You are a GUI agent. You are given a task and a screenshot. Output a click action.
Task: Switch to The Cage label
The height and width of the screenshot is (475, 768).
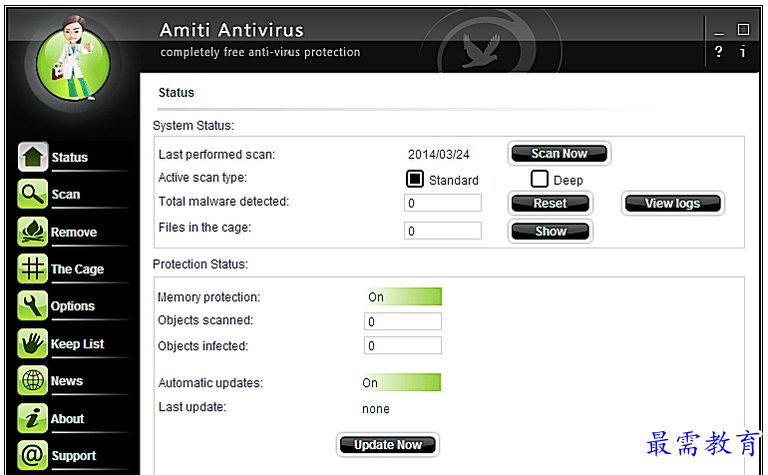[77, 269]
